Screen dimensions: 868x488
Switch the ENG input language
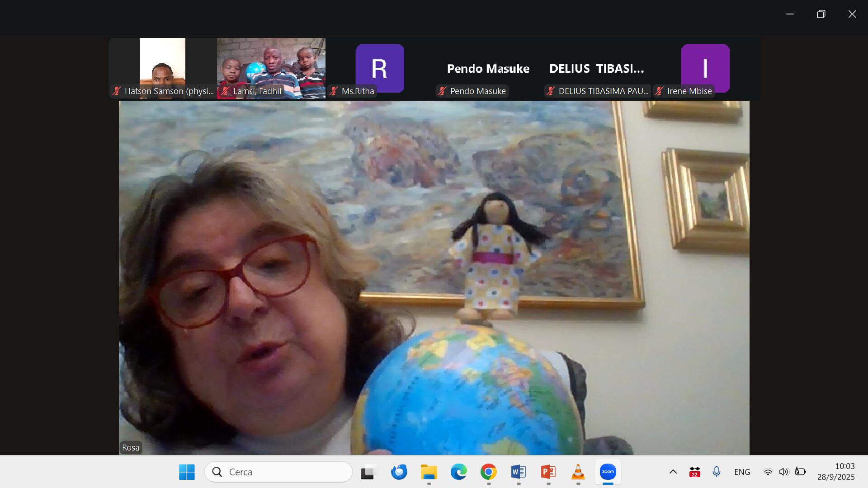coord(742,472)
